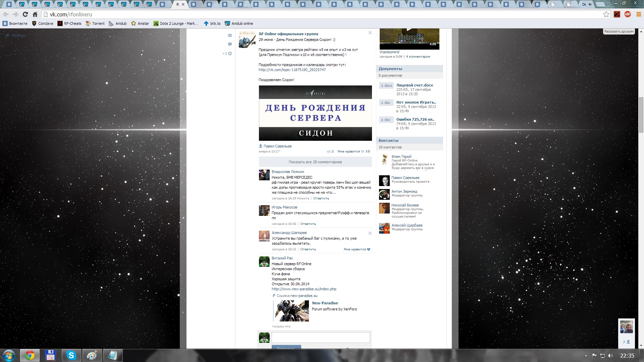The width and height of the screenshot is (644, 362).
Task: Play the Wasteomind video thumbnail
Action: point(409,39)
